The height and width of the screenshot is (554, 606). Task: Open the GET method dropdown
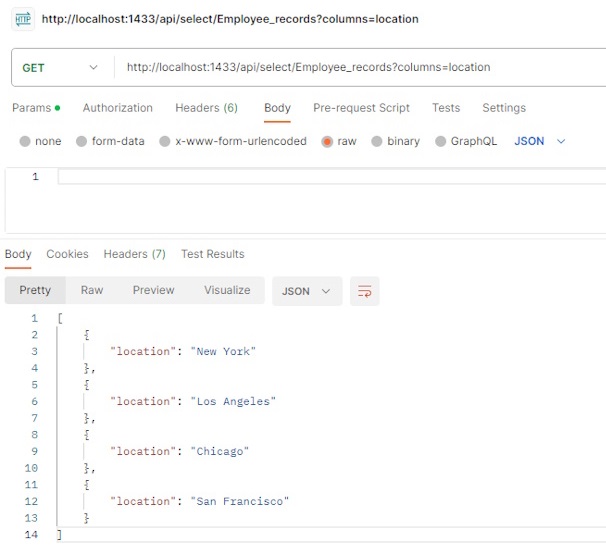tap(60, 68)
